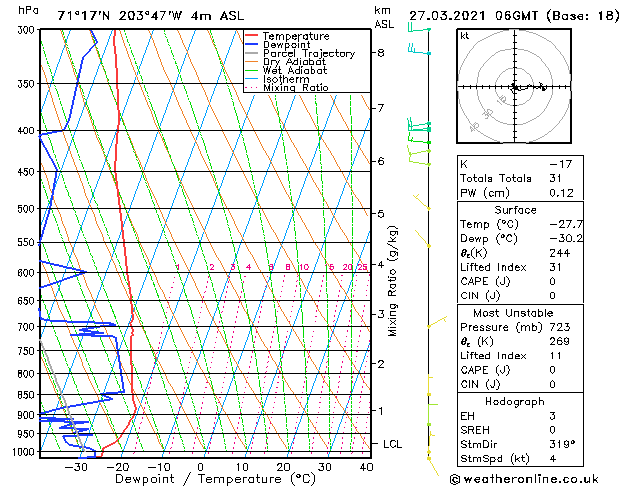
Task: Click the StmDir value 319°
Action: (562, 445)
